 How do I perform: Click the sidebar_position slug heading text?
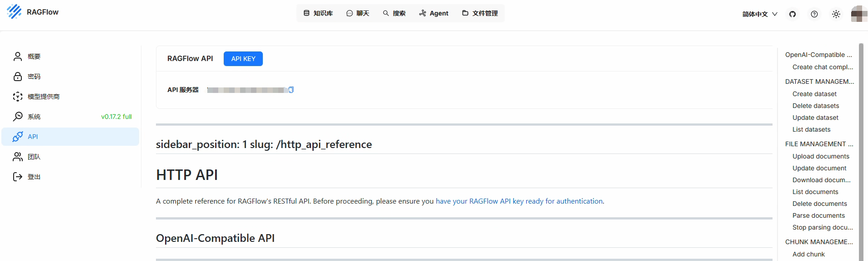(264, 144)
